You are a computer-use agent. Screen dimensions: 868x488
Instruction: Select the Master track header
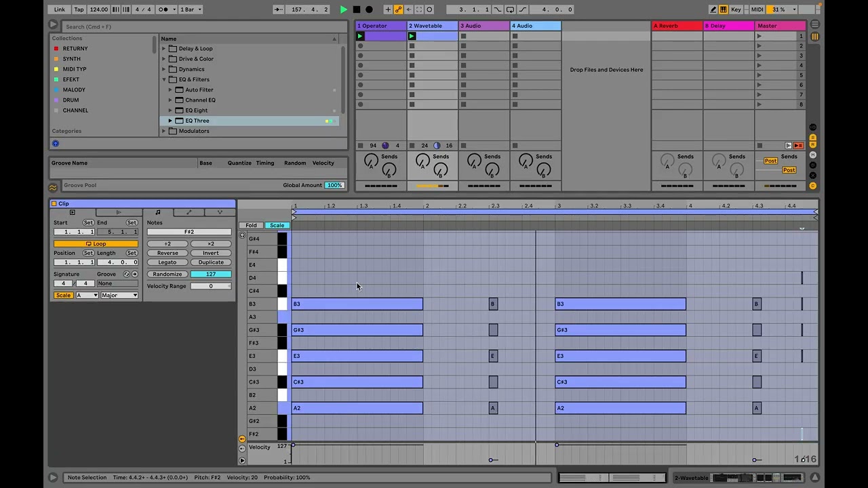point(781,26)
